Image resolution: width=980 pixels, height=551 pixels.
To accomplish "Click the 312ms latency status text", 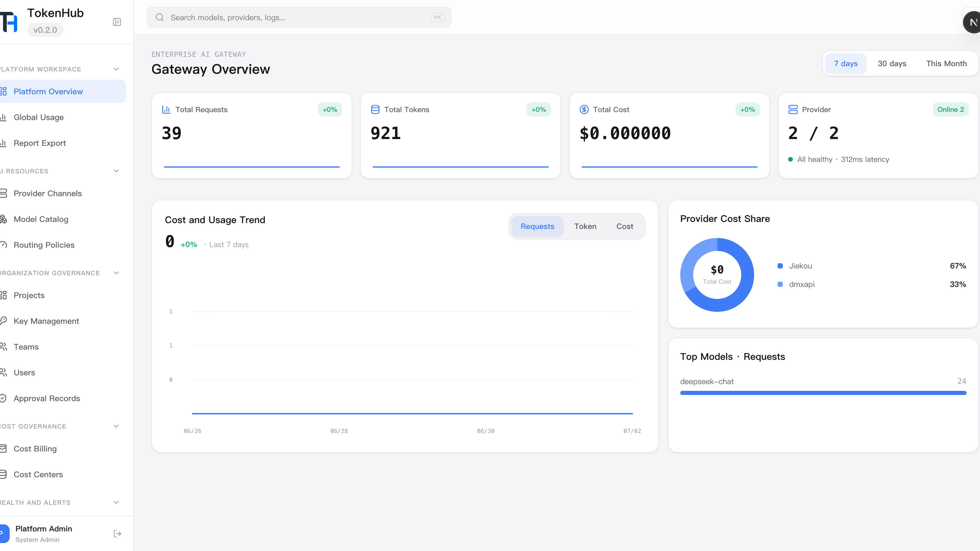I will (x=865, y=159).
